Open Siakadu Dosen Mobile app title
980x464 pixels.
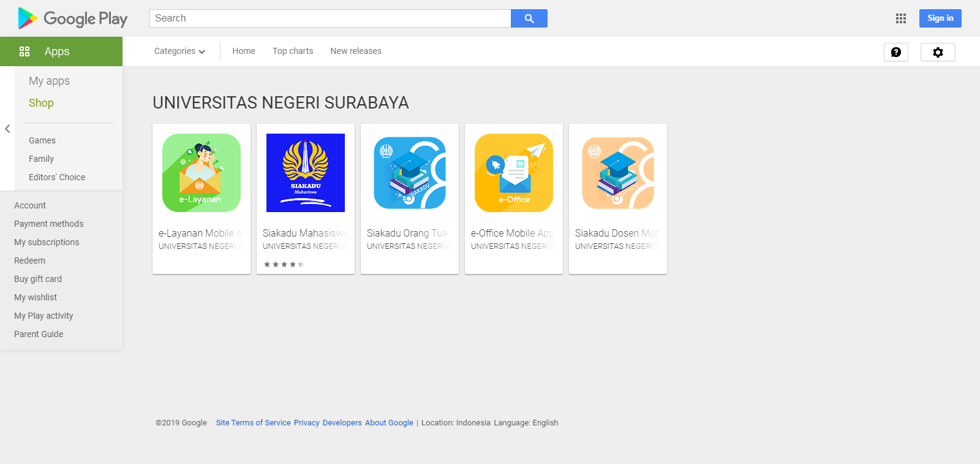(617, 233)
